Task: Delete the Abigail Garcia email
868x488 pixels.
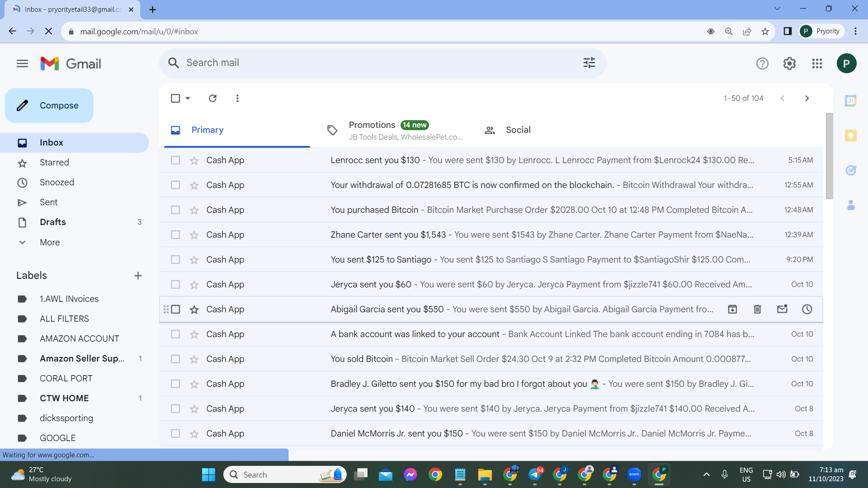Action: pyautogui.click(x=757, y=309)
